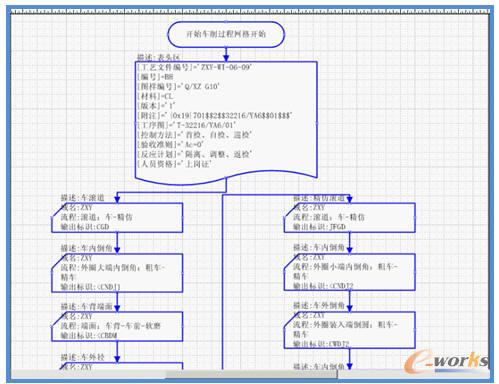Click the arrow between CGD box and CNDJ1 box

[x=117, y=243]
